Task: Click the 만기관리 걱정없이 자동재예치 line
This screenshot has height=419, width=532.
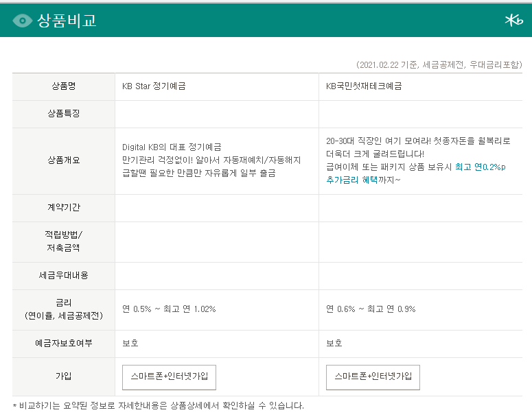Action: [211, 160]
